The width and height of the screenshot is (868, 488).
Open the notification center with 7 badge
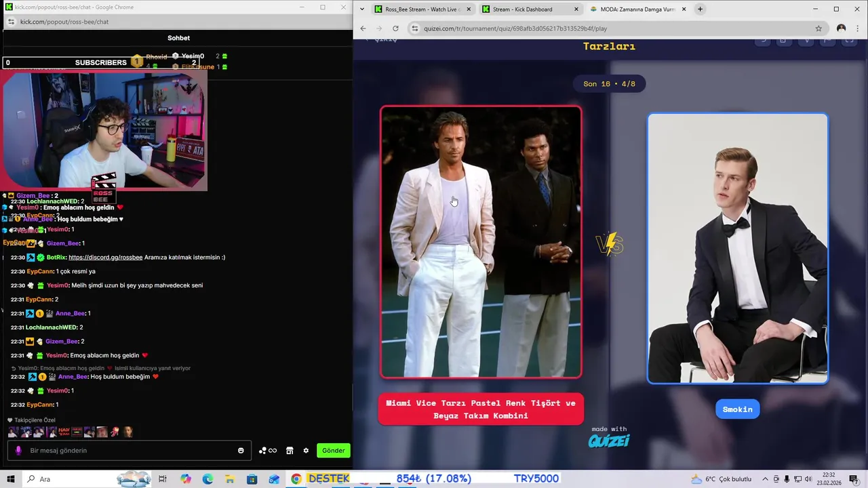pyautogui.click(x=855, y=479)
